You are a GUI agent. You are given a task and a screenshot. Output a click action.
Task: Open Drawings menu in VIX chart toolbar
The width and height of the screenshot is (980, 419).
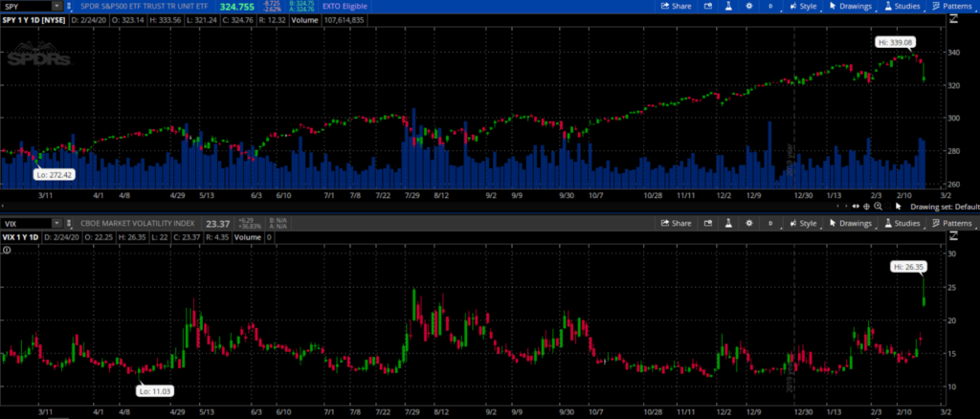(851, 223)
